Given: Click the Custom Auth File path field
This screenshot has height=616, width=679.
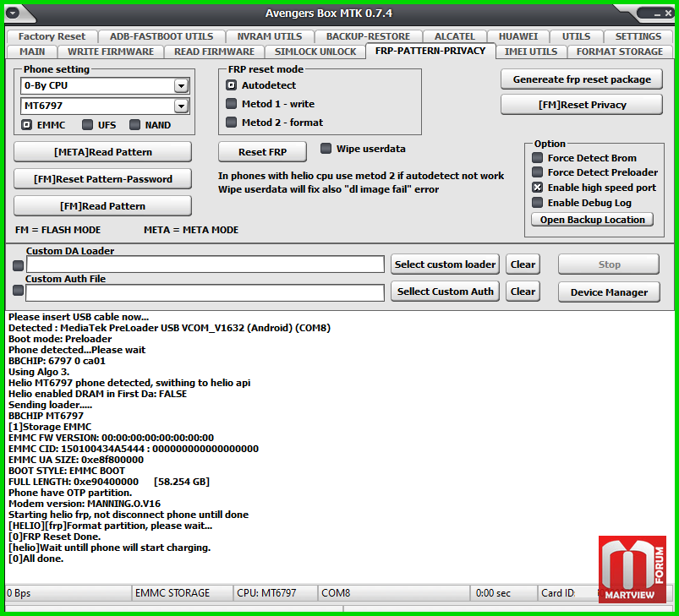Looking at the screenshot, I should [205, 293].
